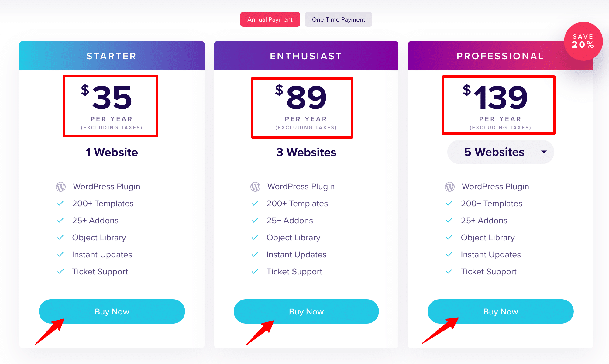Buy the Starter plan
Image resolution: width=609 pixels, height=364 pixels.
click(112, 311)
